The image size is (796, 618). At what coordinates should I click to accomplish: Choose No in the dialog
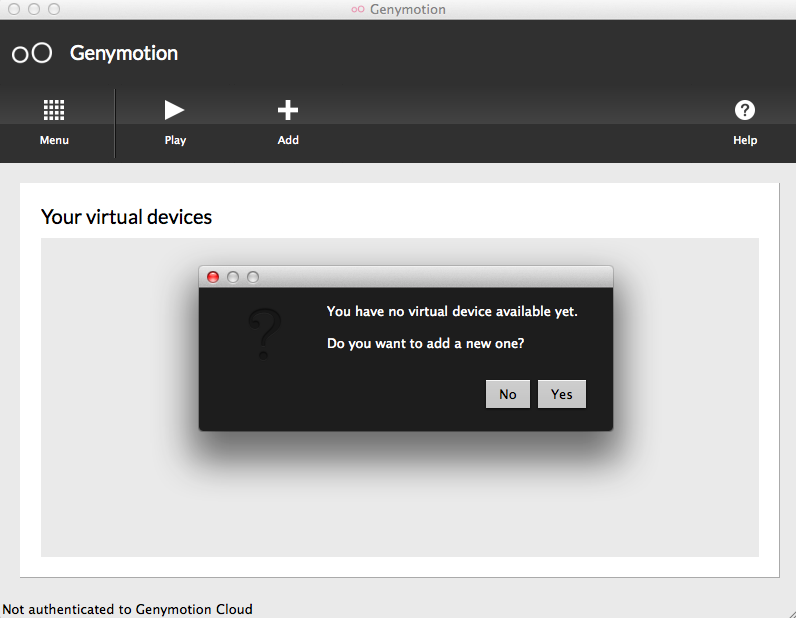click(x=508, y=394)
